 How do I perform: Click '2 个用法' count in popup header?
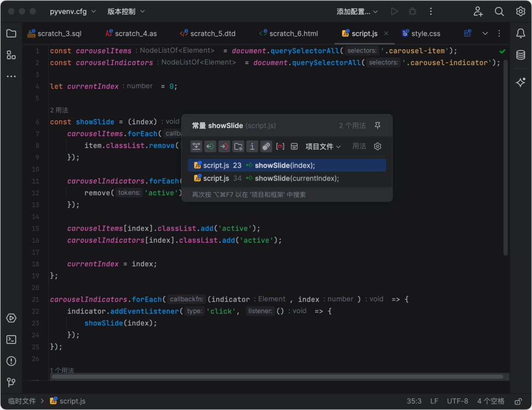point(352,126)
